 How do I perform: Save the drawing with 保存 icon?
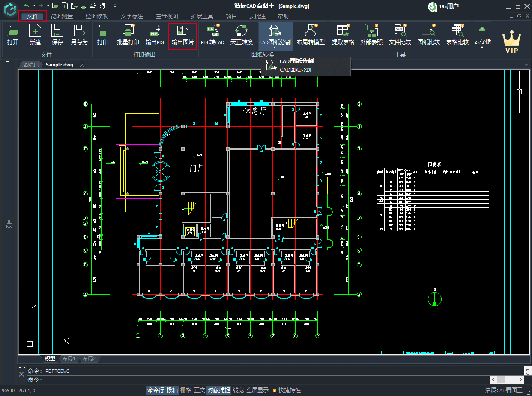point(57,34)
